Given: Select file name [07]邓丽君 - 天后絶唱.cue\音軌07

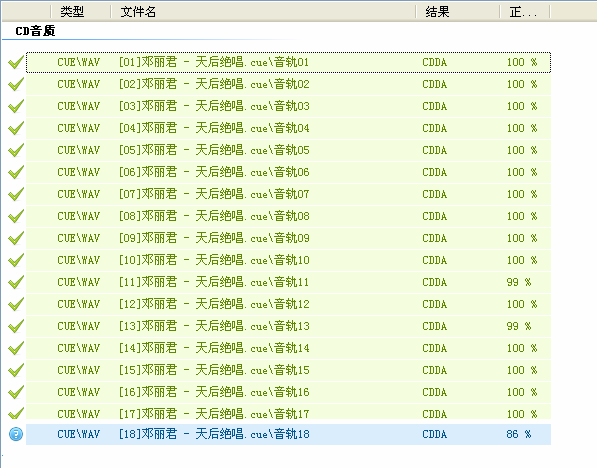Looking at the screenshot, I should pos(214,195).
